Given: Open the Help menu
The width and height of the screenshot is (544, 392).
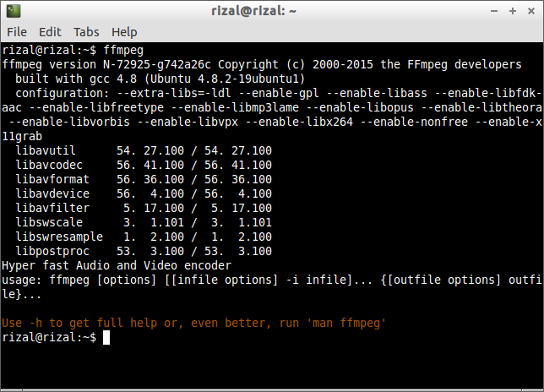Looking at the screenshot, I should (x=124, y=32).
